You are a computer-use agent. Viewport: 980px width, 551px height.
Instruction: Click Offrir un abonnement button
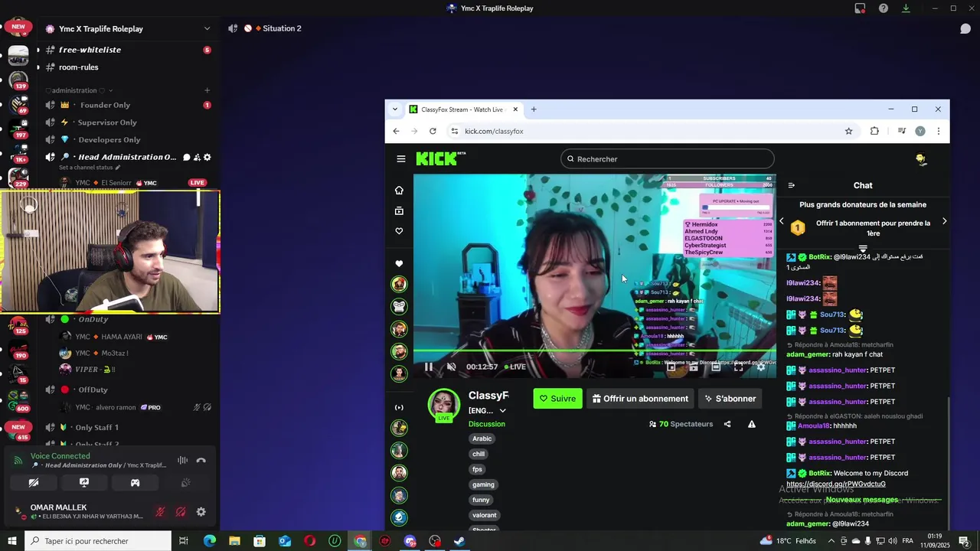(640, 399)
